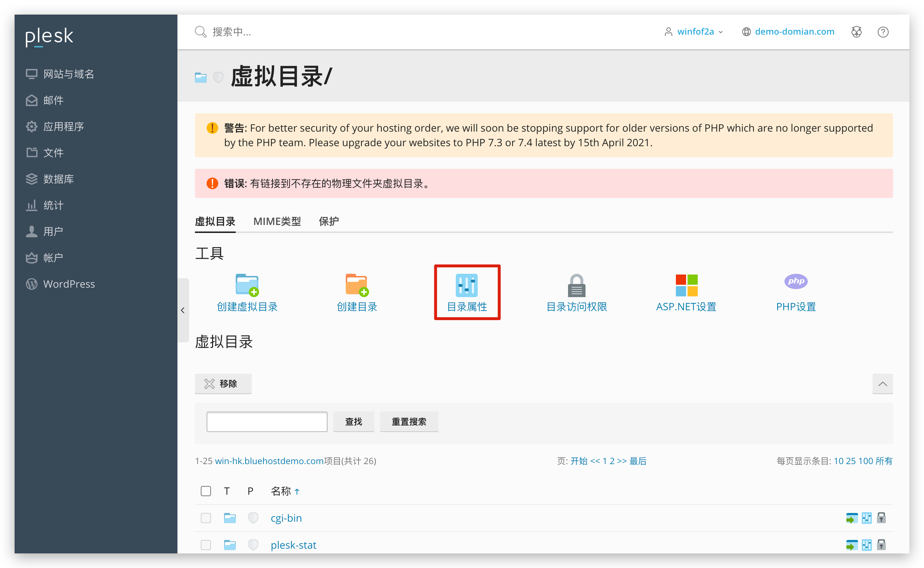Screen dimensions: 924x568
Task: Click the 创建虚拟目录 folder icon
Action: (247, 285)
